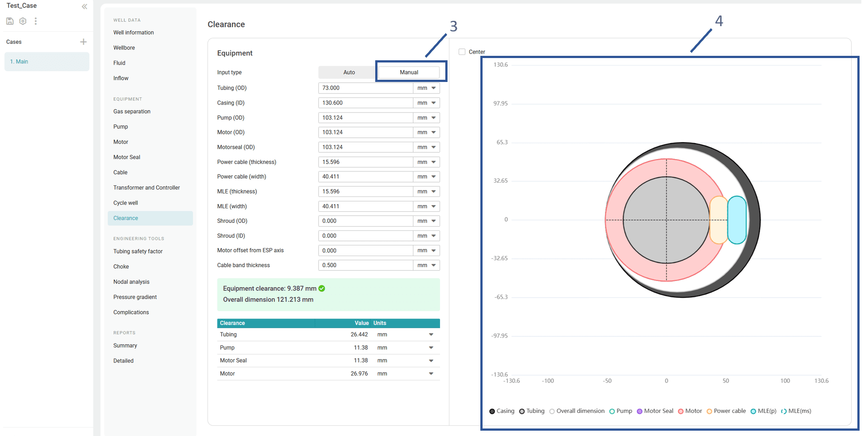868x436 pixels.
Task: Open Cable band thickness unit dropdown
Action: pyautogui.click(x=426, y=265)
